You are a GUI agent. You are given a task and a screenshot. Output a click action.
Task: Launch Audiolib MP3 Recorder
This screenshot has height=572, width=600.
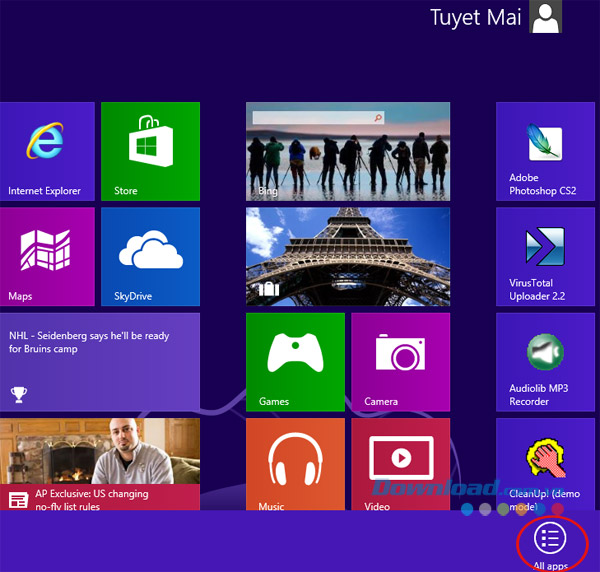[x=545, y=362]
